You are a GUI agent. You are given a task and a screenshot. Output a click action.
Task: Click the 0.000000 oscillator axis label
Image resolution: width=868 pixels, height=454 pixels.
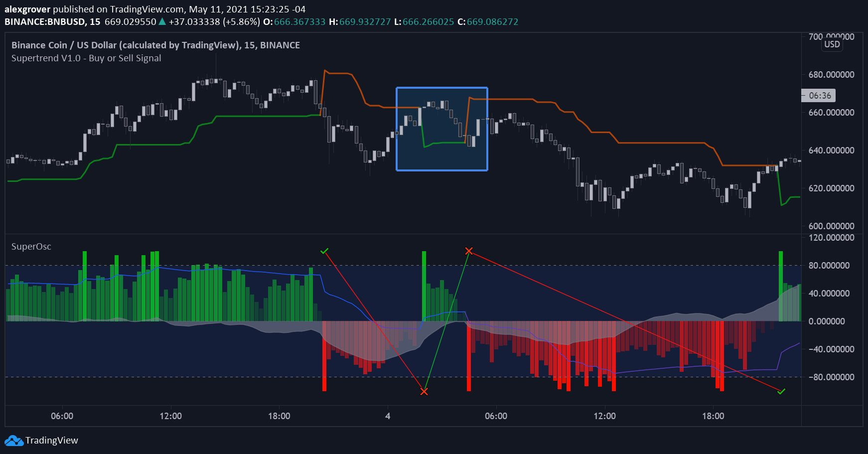pyautogui.click(x=827, y=321)
